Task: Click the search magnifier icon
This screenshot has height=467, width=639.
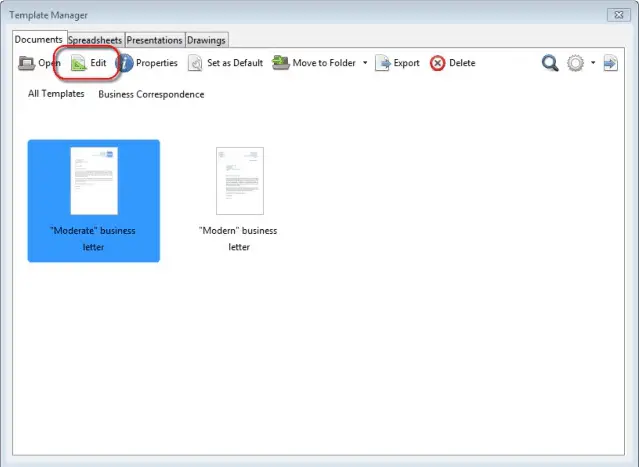Action: [x=550, y=63]
